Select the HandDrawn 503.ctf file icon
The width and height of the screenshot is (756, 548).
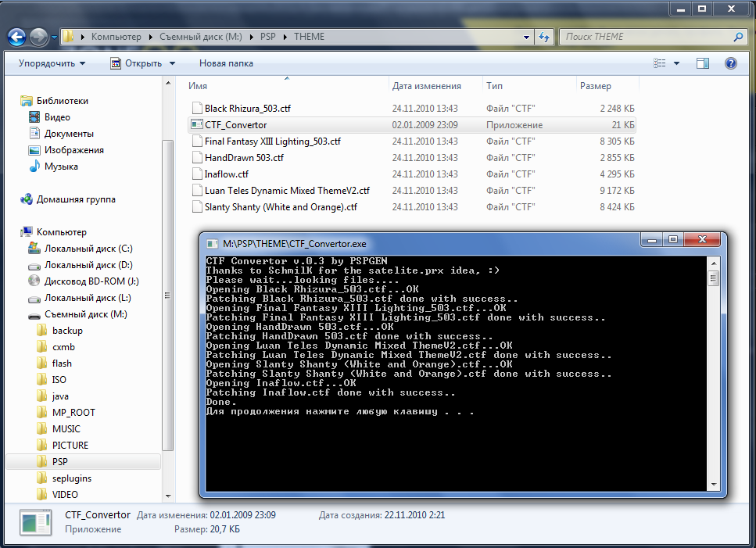[x=197, y=157]
